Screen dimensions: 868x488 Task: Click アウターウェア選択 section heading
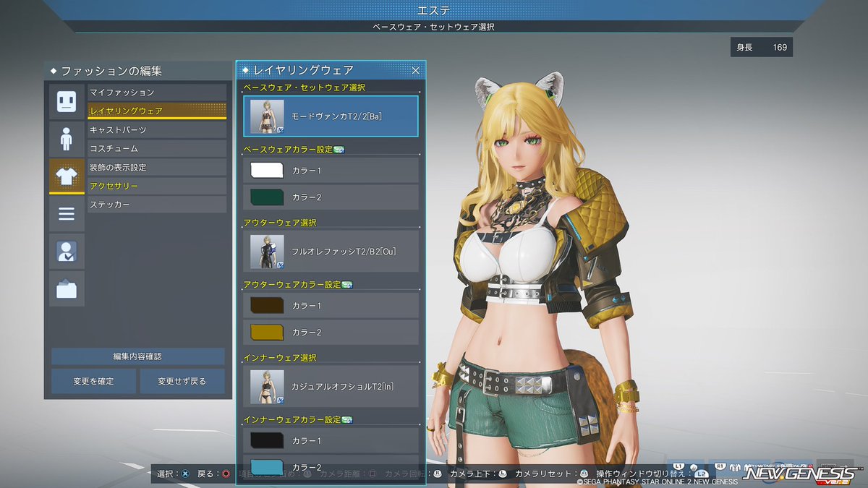pyautogui.click(x=280, y=223)
